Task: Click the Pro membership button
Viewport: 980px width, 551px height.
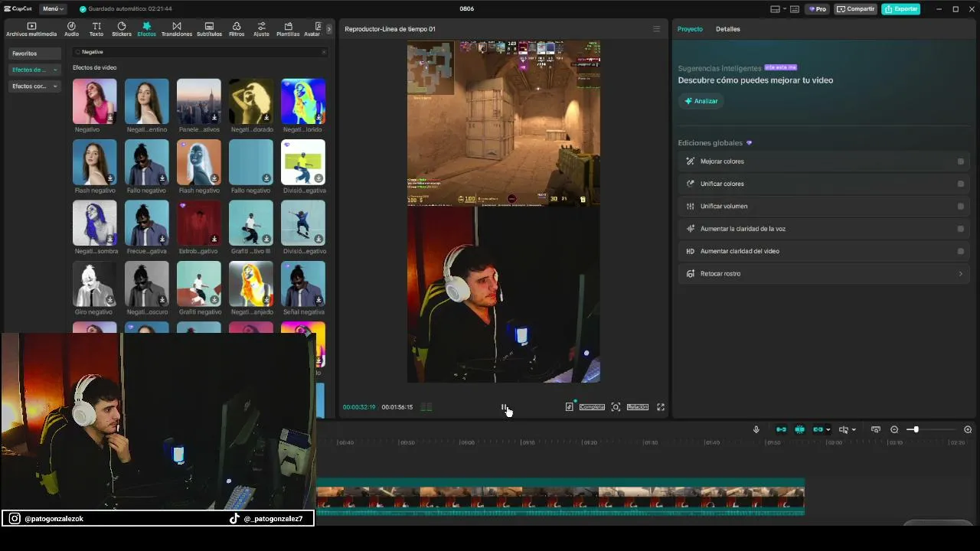Action: tap(818, 9)
